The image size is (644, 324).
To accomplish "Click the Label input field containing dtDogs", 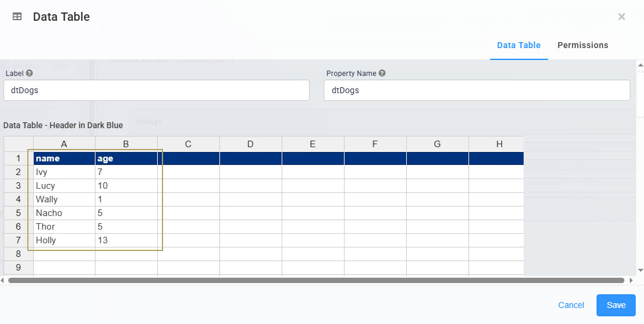I will point(157,91).
